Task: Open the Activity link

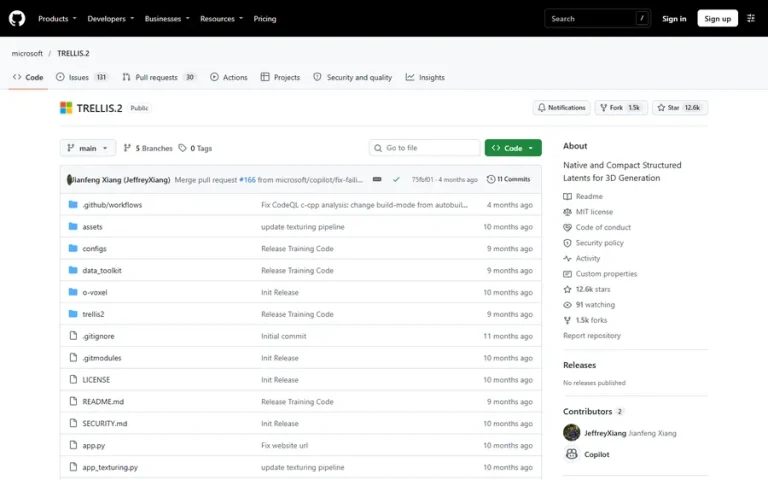Action: 582,259
